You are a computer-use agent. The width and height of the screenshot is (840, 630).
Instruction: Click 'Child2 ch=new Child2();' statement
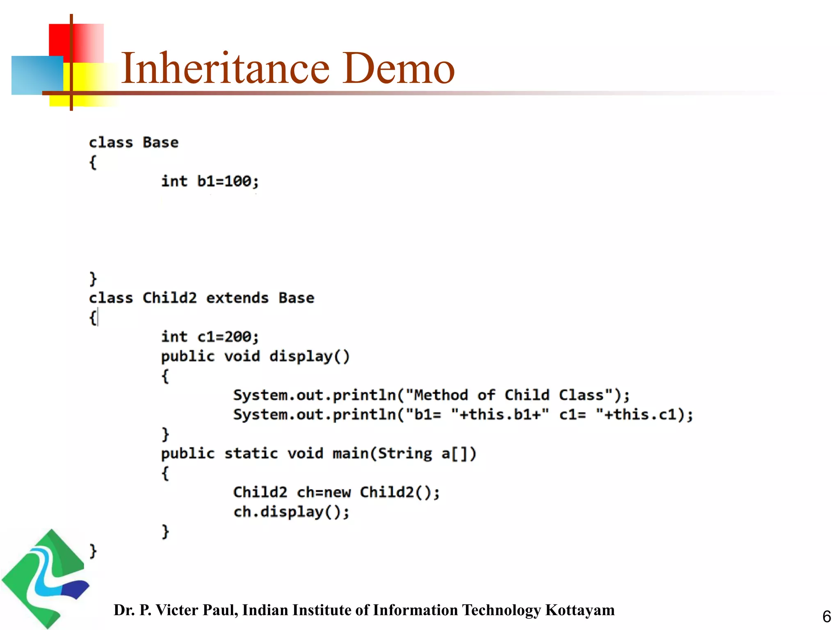pyautogui.click(x=336, y=492)
